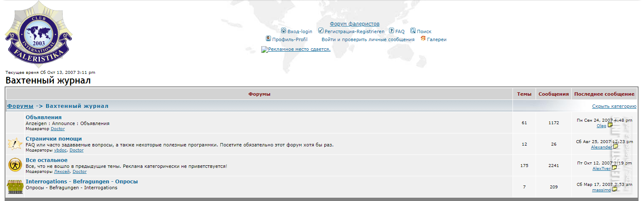Open the Вход-login link
This screenshot has width=644, height=201.
tap(300, 31)
